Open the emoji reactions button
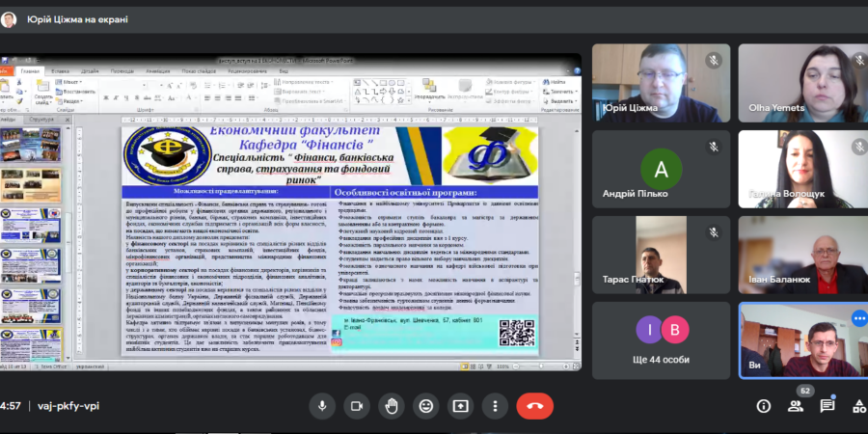This screenshot has height=434, width=868. coord(425,406)
